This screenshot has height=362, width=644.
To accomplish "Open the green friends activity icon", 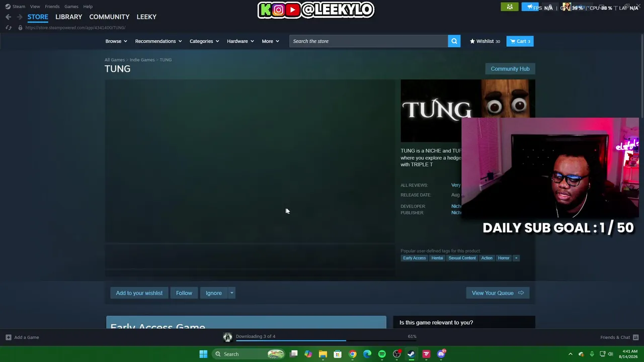I will 510,7.
